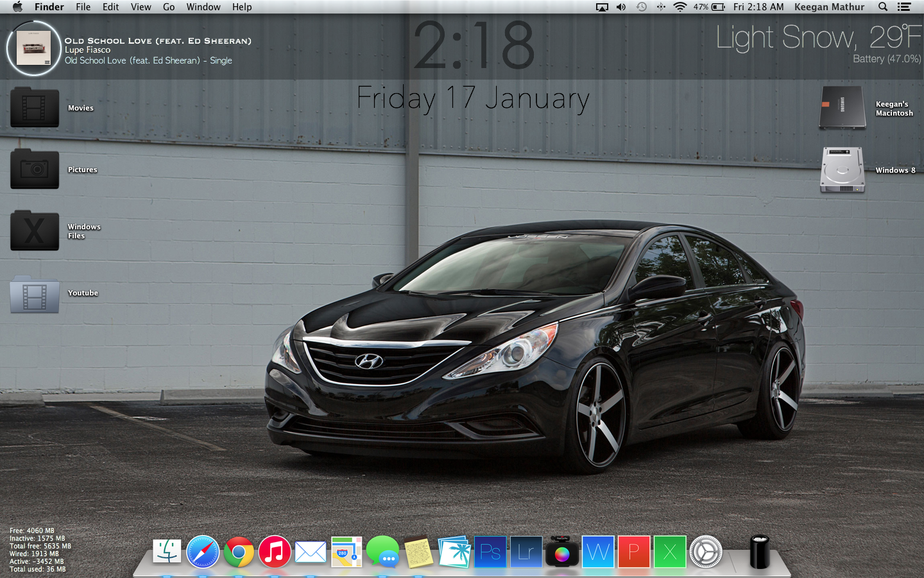Select the Windows Files folder icon
This screenshot has width=924, height=578.
pos(35,231)
